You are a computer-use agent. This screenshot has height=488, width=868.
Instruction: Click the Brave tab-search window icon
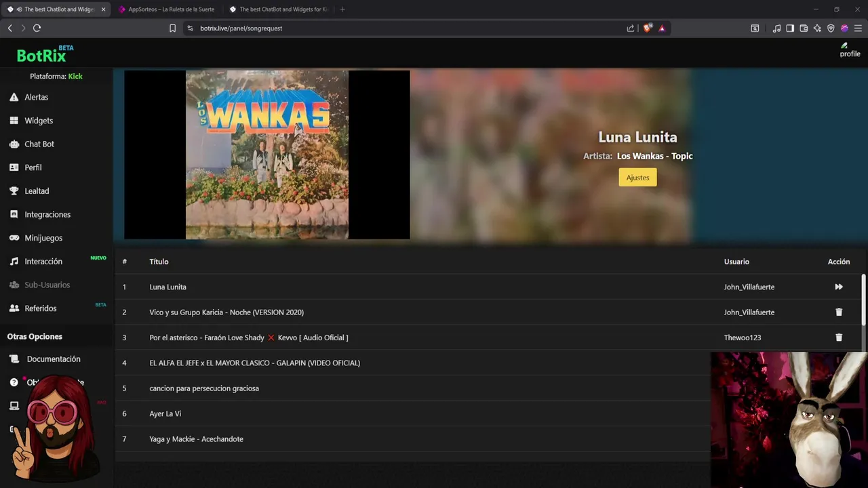(755, 28)
